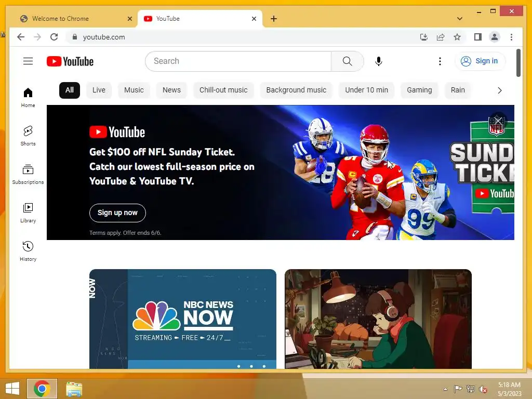Click the page vertical scrollbar thumb

point(518,63)
